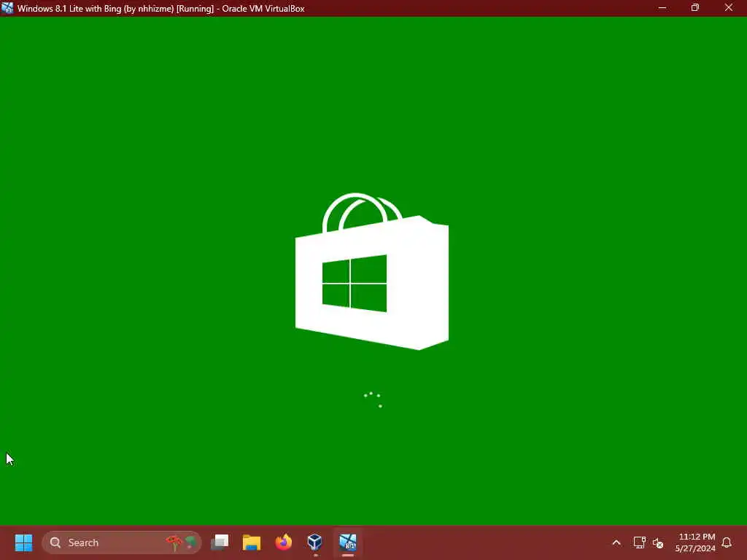The height and width of the screenshot is (560, 747).
Task: Click the taskbar Search box
Action: coord(122,542)
